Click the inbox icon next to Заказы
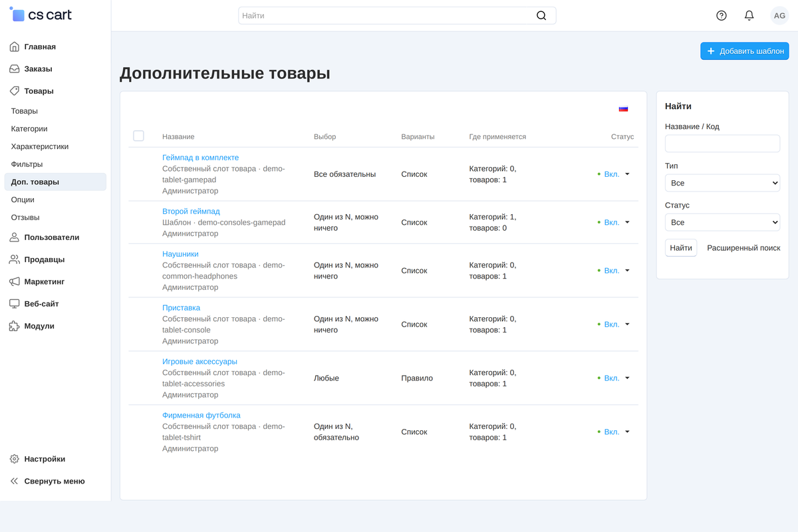 click(x=15, y=68)
